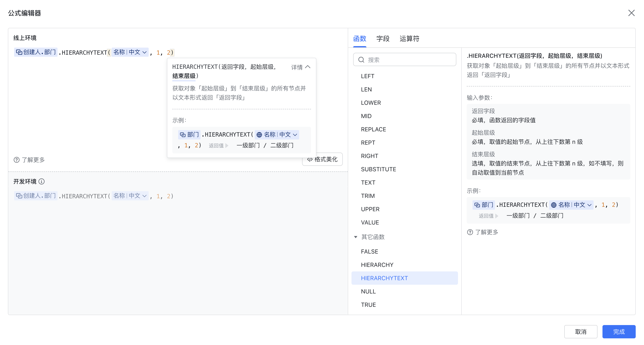
Task: Select the REPLACE function
Action: tap(404, 129)
